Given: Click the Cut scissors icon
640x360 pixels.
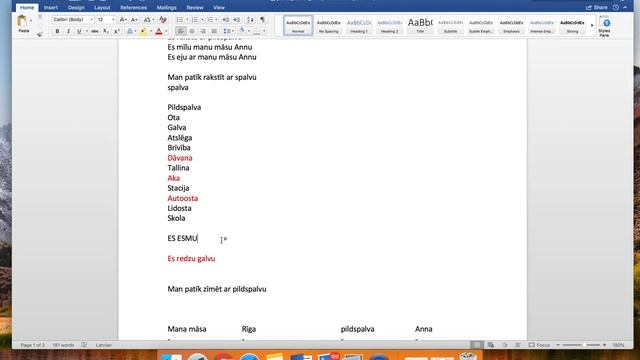Looking at the screenshot, I should (x=40, y=17).
